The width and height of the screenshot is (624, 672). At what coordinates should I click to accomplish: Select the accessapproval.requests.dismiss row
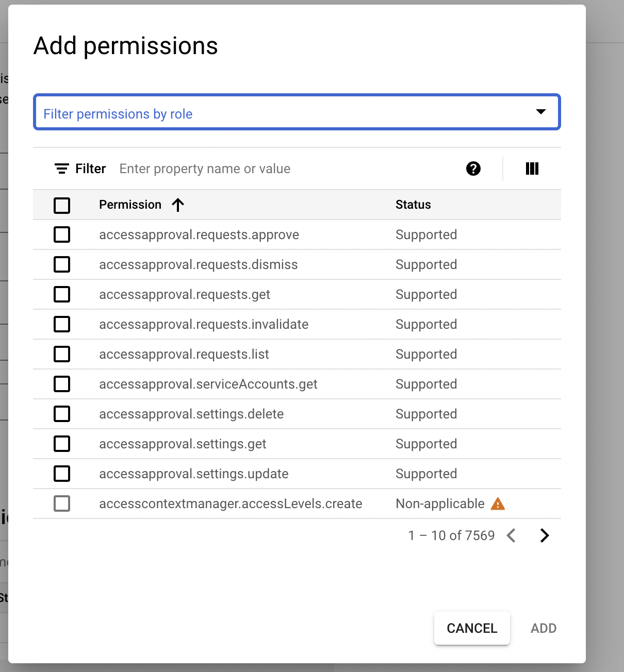coord(61,264)
